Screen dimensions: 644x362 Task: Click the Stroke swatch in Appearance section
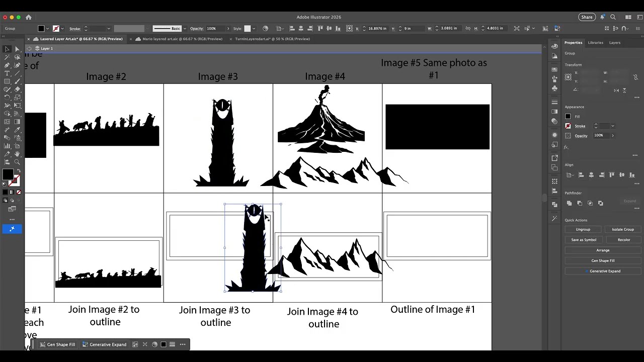coord(568,126)
